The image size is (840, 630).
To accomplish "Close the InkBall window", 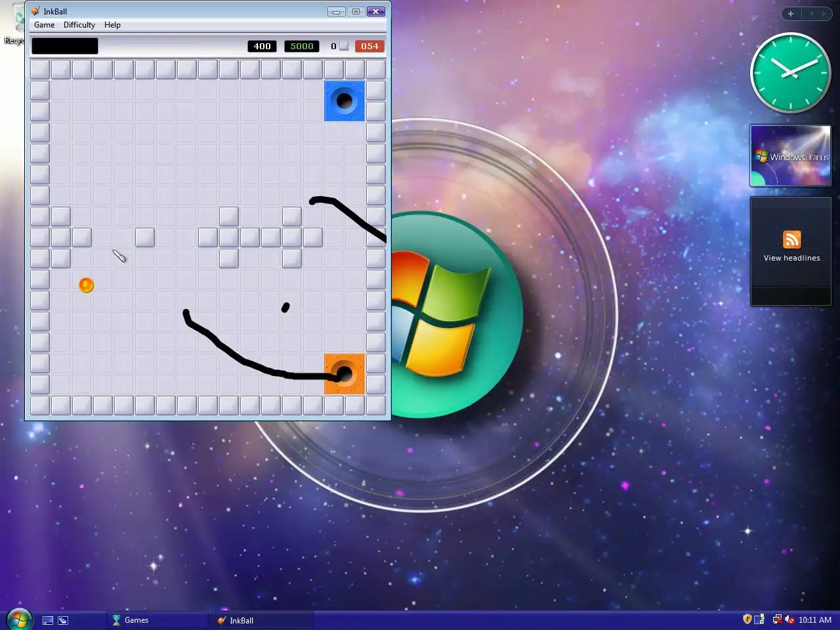I will (376, 12).
